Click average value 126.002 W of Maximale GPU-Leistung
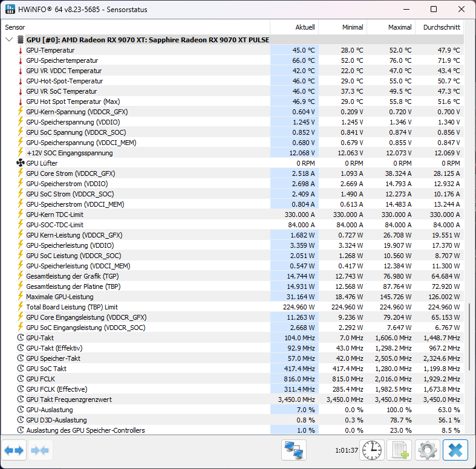The image size is (476, 469). point(444,297)
